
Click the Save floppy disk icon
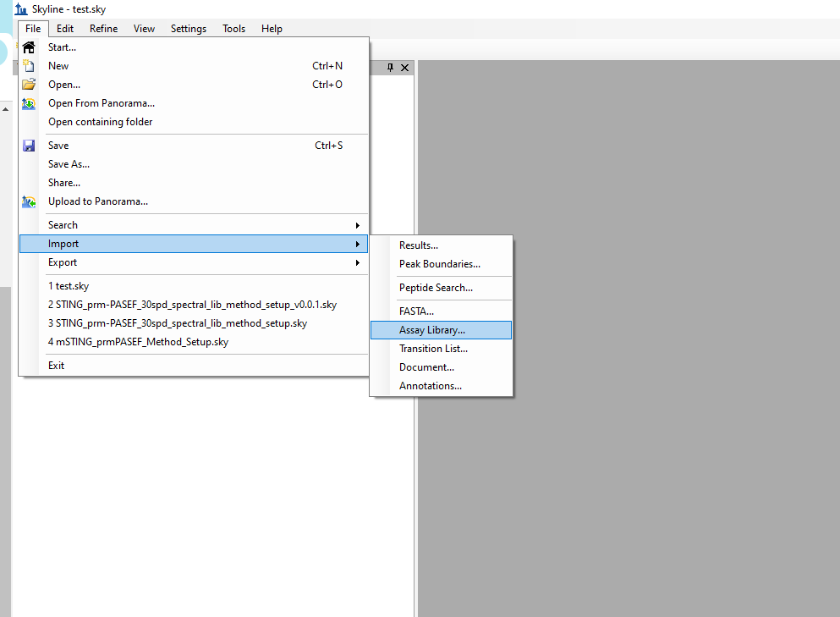(29, 146)
